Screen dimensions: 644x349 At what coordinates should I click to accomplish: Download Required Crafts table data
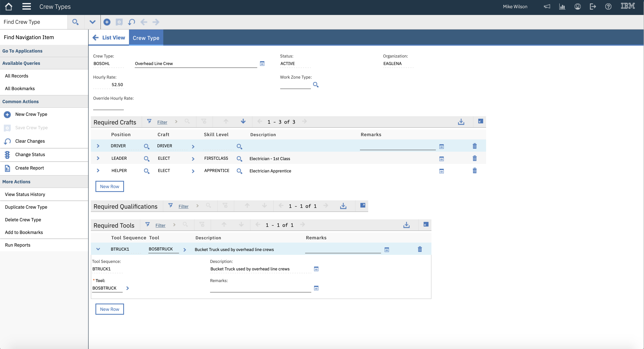click(461, 122)
